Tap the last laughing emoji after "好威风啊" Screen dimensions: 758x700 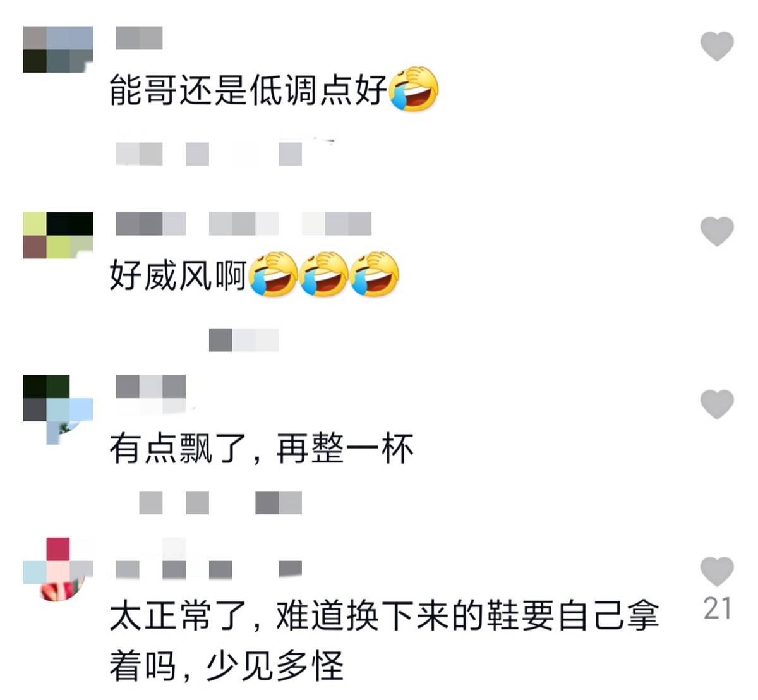tap(375, 274)
